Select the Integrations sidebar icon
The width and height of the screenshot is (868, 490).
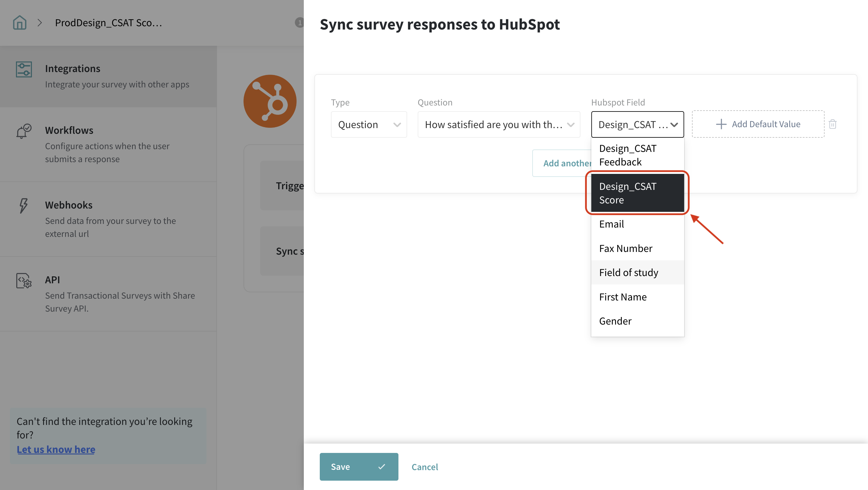pos(24,69)
